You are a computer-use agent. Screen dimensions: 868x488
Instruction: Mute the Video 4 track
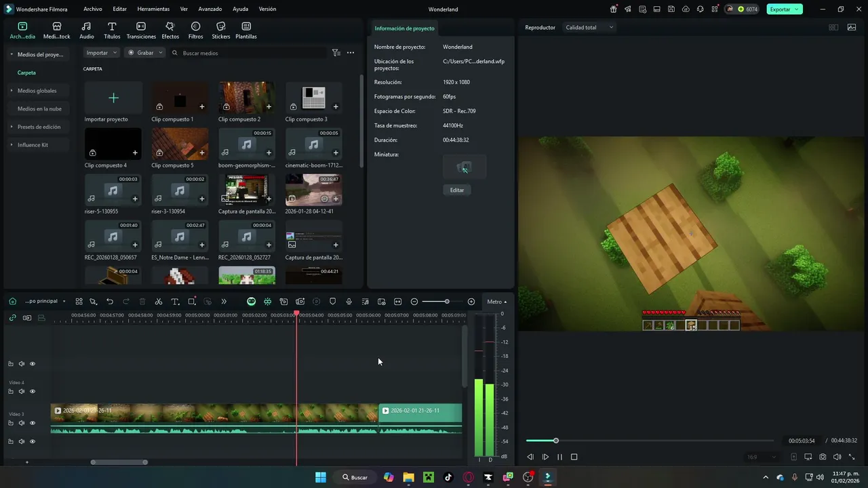click(21, 391)
